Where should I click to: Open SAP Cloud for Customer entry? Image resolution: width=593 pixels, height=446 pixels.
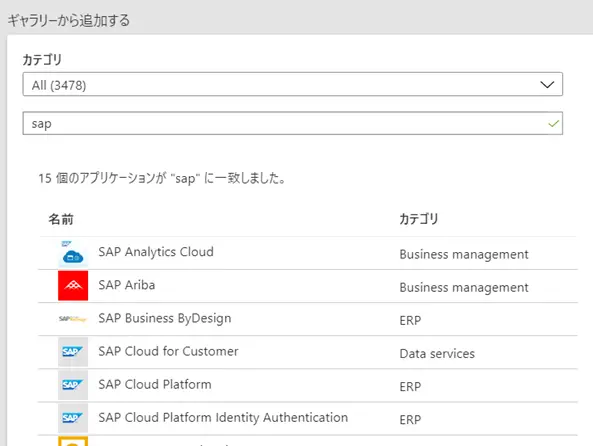[x=168, y=351]
